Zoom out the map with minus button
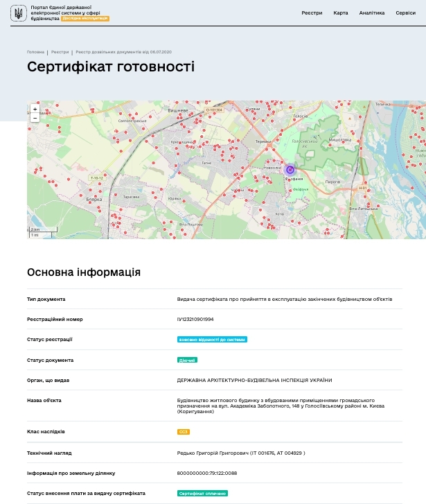The width and height of the screenshot is (426, 504). click(x=35, y=118)
